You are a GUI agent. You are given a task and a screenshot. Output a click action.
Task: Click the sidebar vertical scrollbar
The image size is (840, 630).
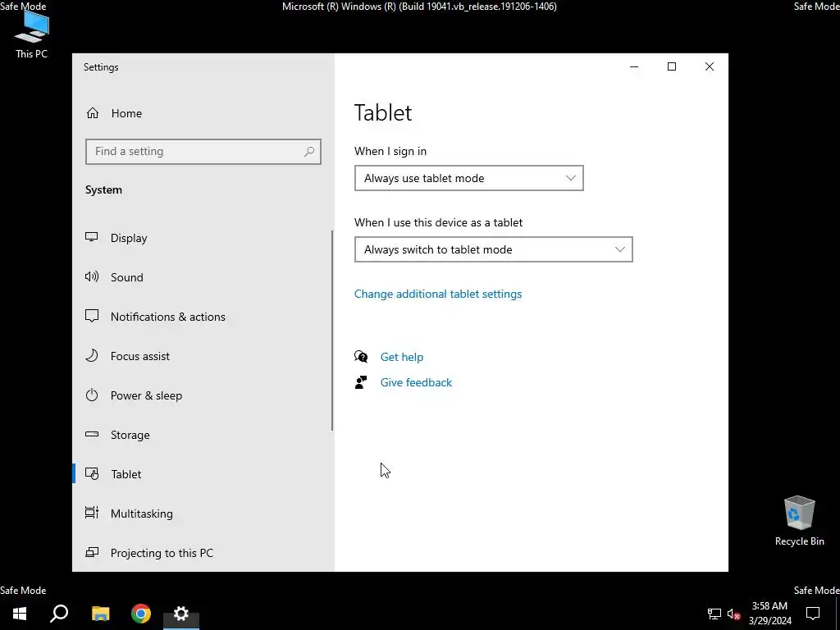[x=332, y=331]
